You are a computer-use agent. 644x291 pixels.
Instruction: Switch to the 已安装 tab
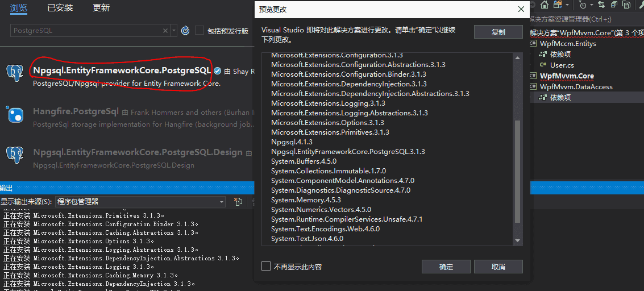tap(60, 7)
